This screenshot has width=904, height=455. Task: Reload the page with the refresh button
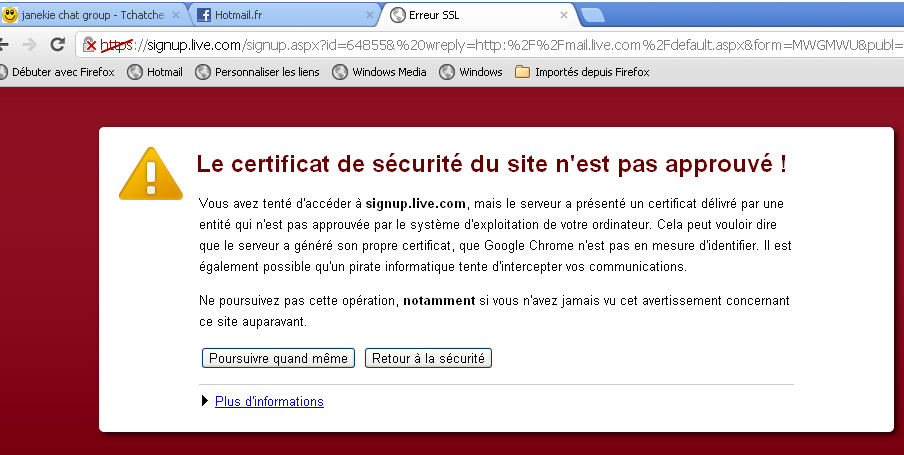click(x=57, y=44)
